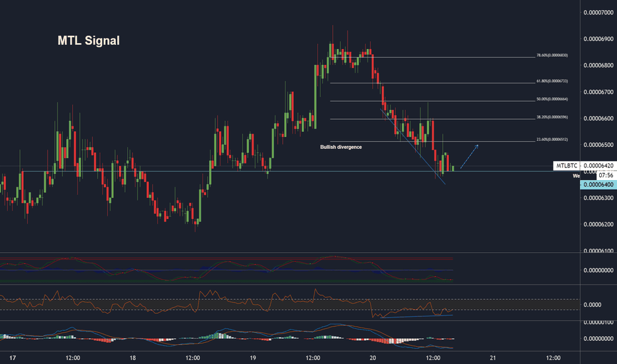Click the 12:00 time label between 17 and 18
617x364 pixels.
pyautogui.click(x=73, y=357)
